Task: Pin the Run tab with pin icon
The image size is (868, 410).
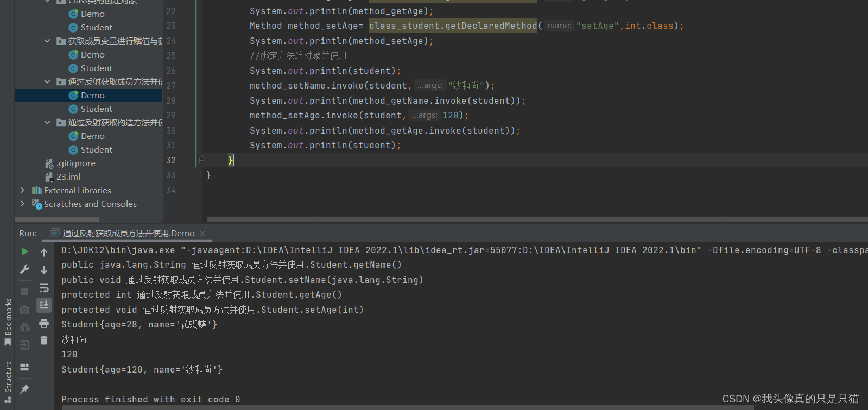Action: click(x=24, y=389)
